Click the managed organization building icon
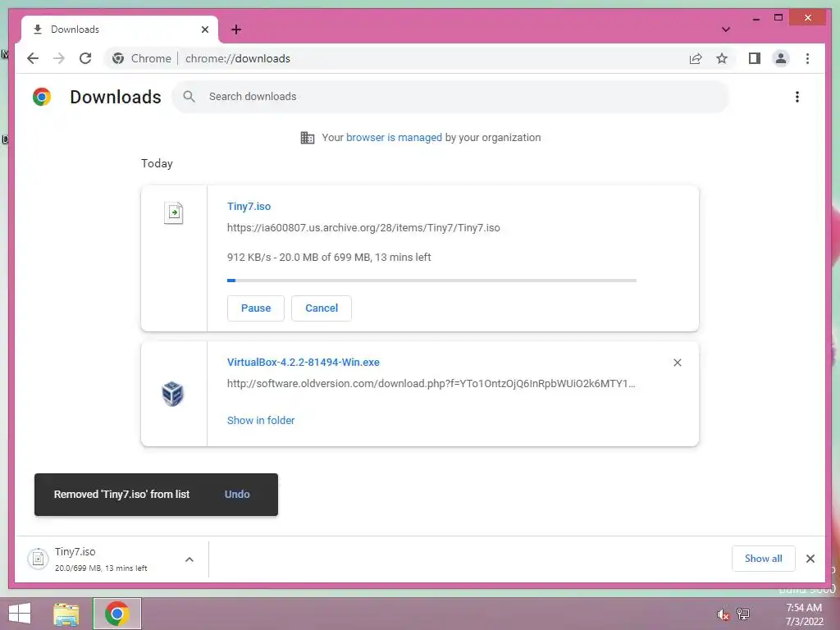 [x=308, y=138]
